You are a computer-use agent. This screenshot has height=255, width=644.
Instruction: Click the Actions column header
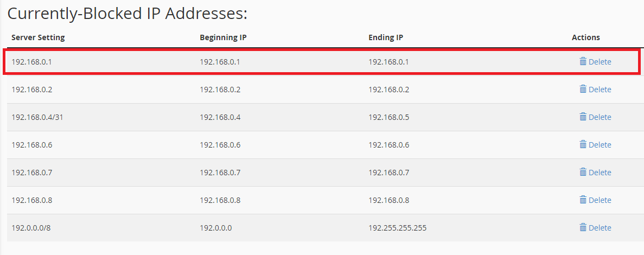click(586, 37)
